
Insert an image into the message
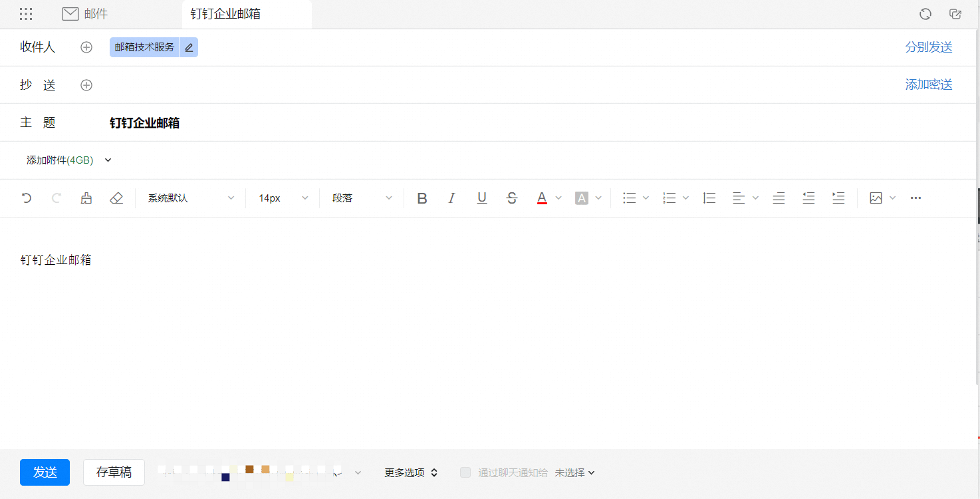(876, 198)
